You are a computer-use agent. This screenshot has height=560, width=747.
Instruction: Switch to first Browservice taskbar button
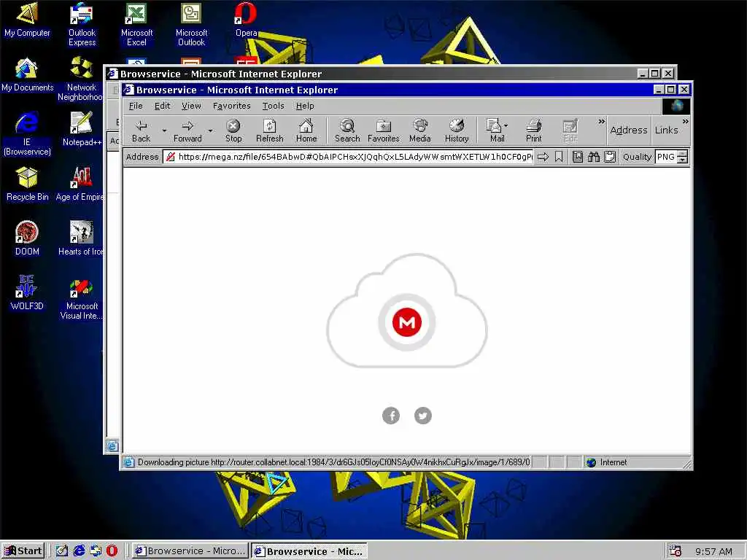(190, 551)
